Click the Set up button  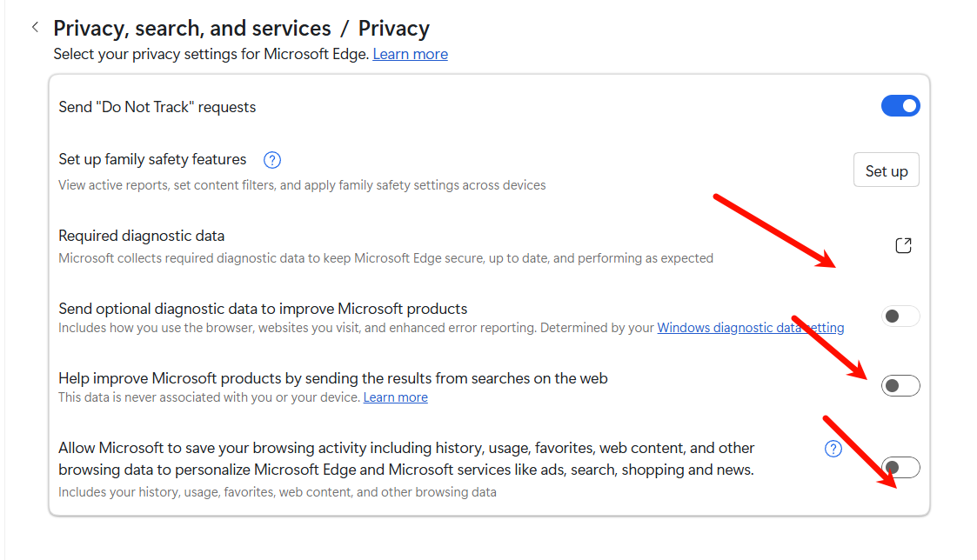(x=886, y=170)
